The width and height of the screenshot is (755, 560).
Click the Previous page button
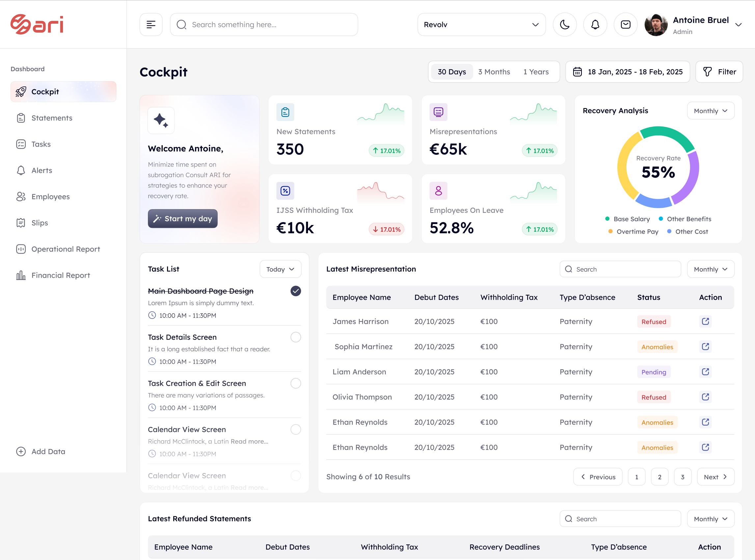click(598, 477)
